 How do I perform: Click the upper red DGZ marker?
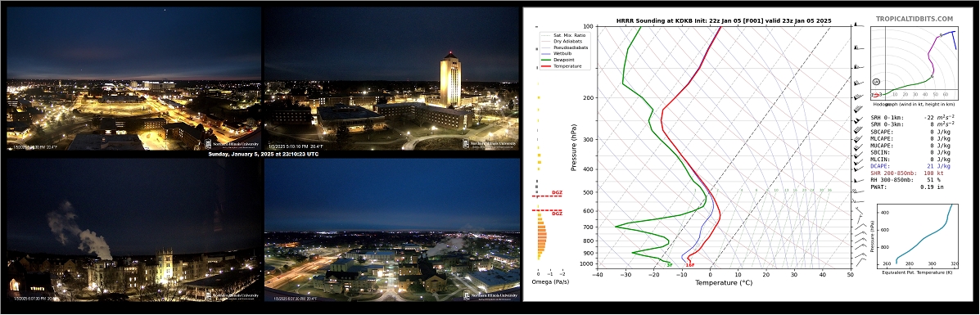[556, 194]
